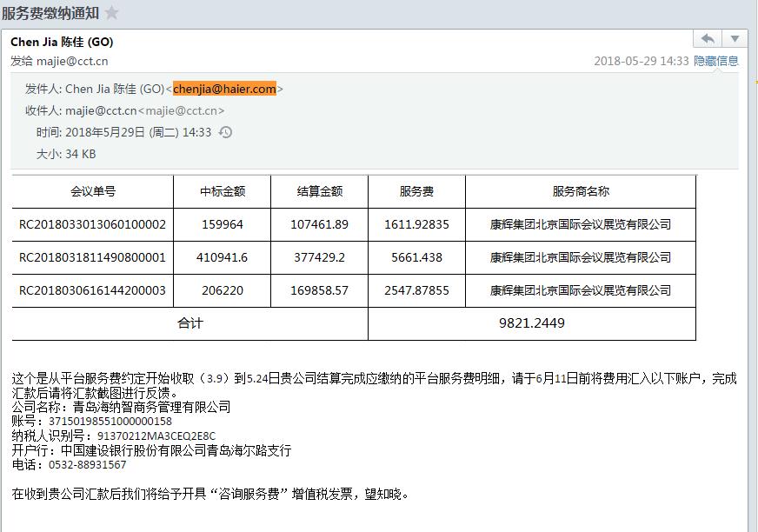Click the 中标金额 cell 410941.6
The image size is (758, 532).
click(x=223, y=257)
